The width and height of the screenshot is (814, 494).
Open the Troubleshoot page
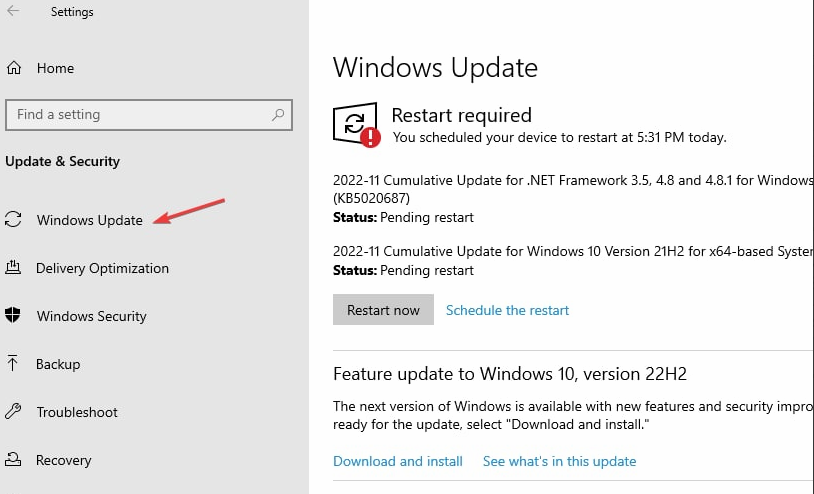pos(77,412)
